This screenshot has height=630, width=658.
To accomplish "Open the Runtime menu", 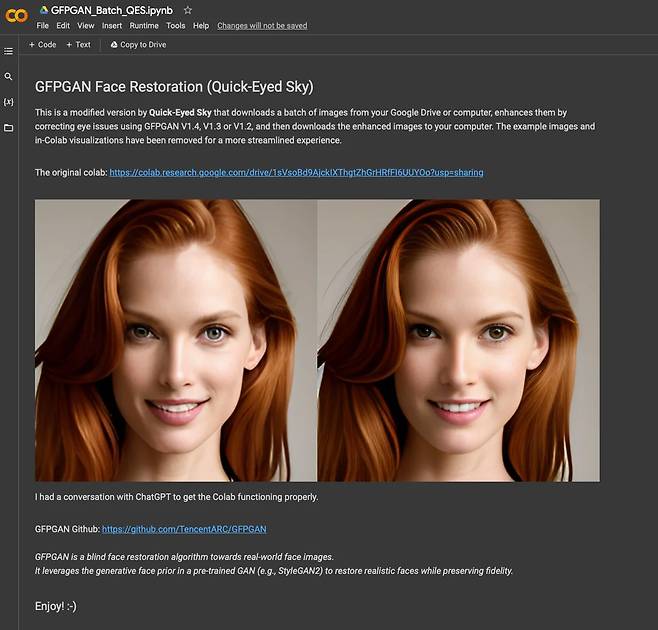I will point(144,26).
